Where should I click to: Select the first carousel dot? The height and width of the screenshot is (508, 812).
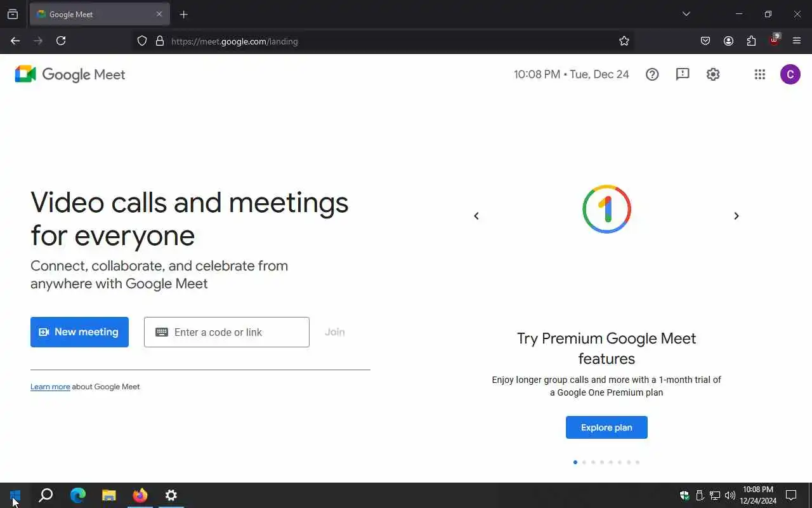click(575, 462)
